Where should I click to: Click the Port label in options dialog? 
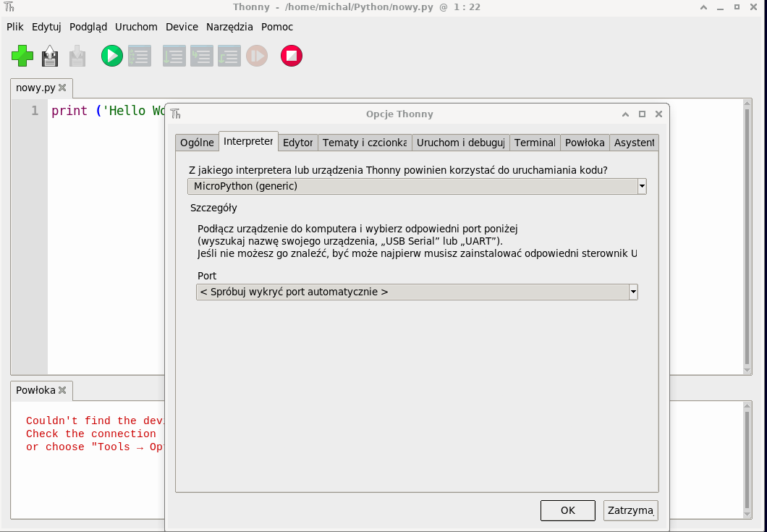point(207,276)
